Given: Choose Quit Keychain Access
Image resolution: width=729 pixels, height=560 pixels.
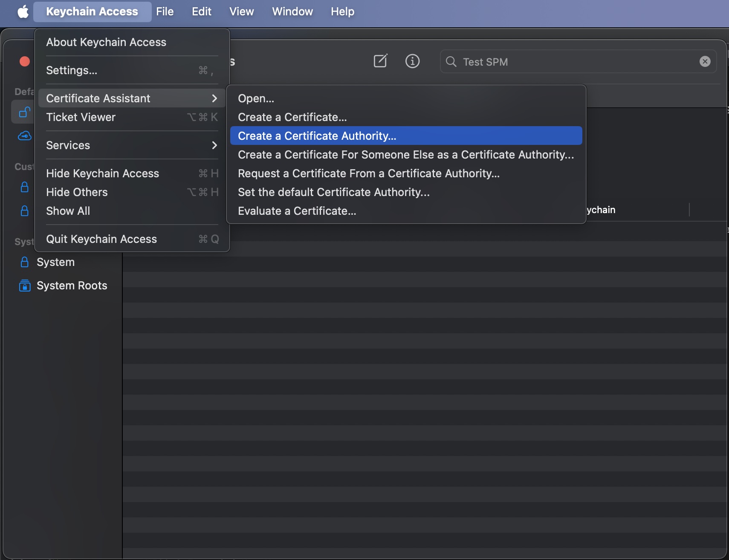Looking at the screenshot, I should [x=132, y=239].
